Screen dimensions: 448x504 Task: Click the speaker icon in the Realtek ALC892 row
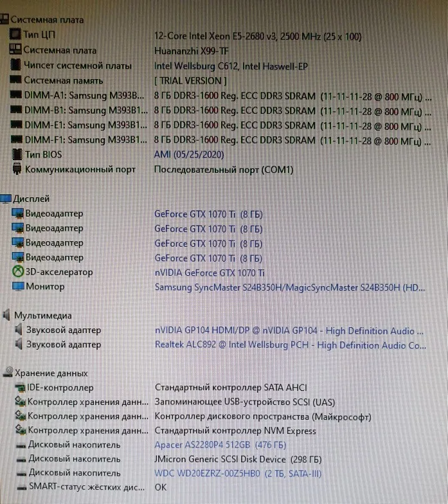[x=19, y=344]
